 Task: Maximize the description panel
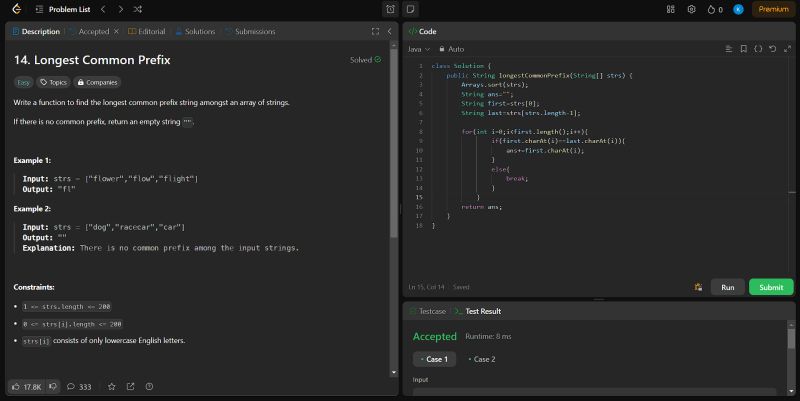(x=376, y=31)
